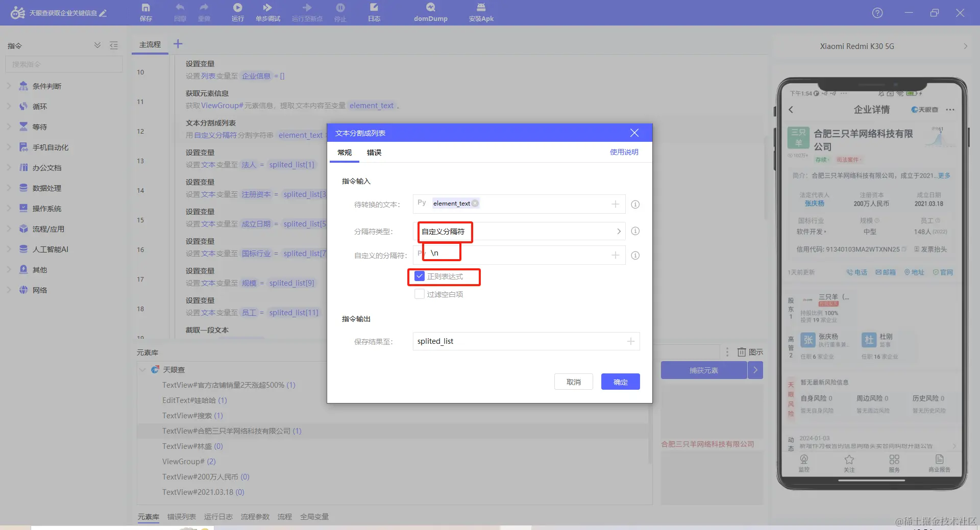Viewport: 980px width, 530px height.
Task: Click the 停止 stop icon
Action: click(340, 12)
